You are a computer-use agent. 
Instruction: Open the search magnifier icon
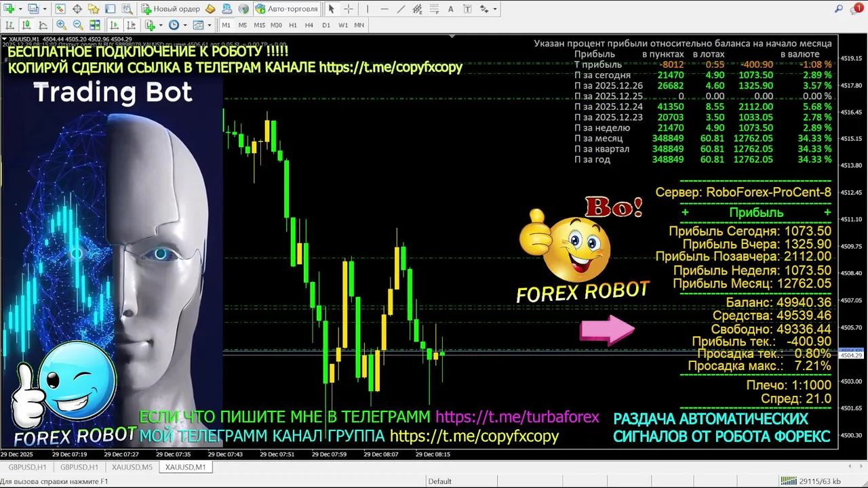(x=839, y=9)
